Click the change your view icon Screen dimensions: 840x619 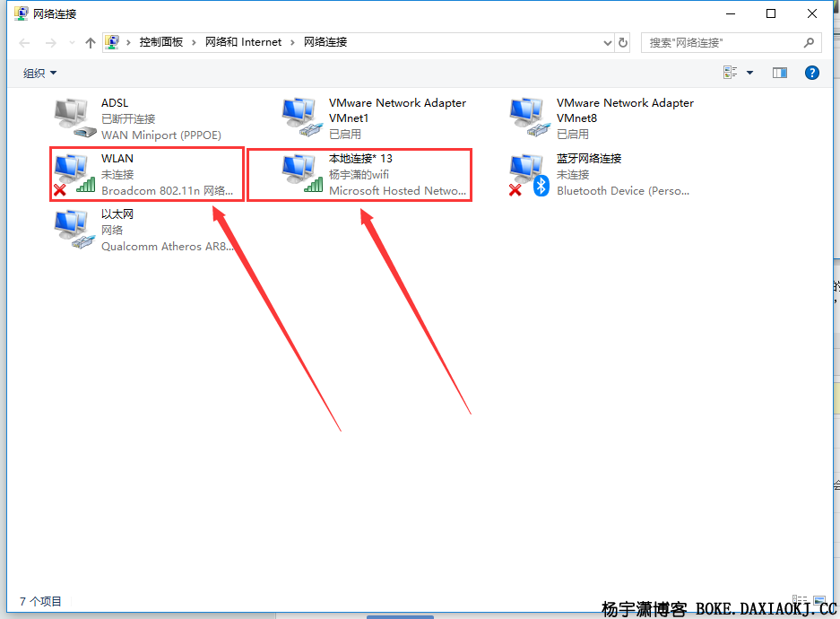[730, 73]
